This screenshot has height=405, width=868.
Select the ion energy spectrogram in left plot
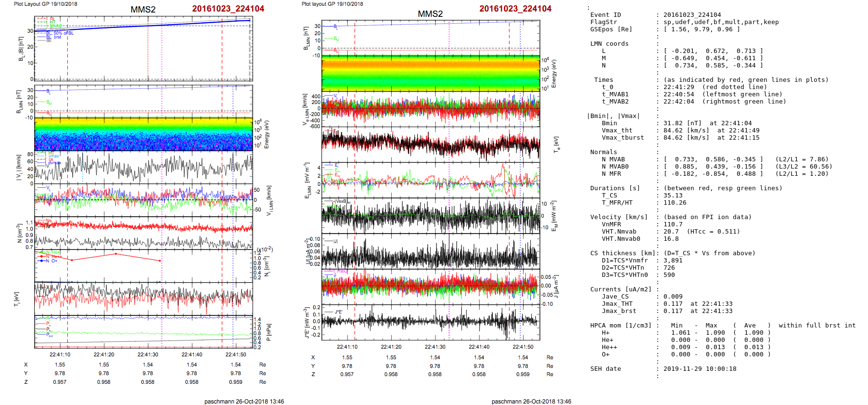click(x=143, y=134)
